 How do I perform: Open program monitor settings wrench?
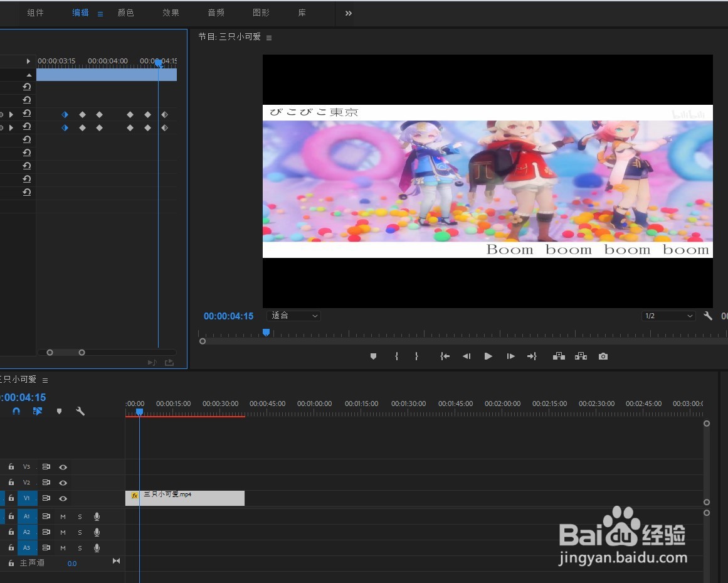[707, 316]
